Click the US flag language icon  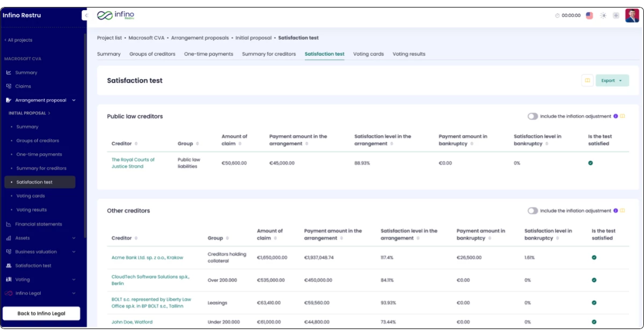tap(589, 16)
